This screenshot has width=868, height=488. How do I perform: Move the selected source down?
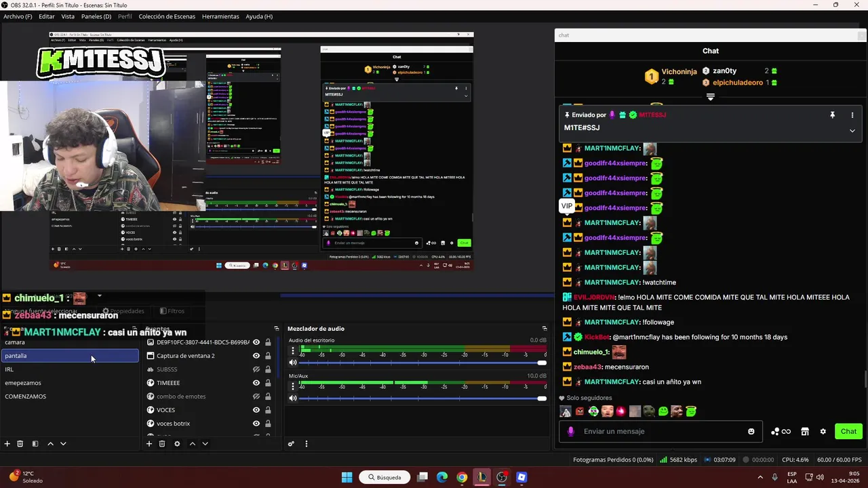coord(205,444)
